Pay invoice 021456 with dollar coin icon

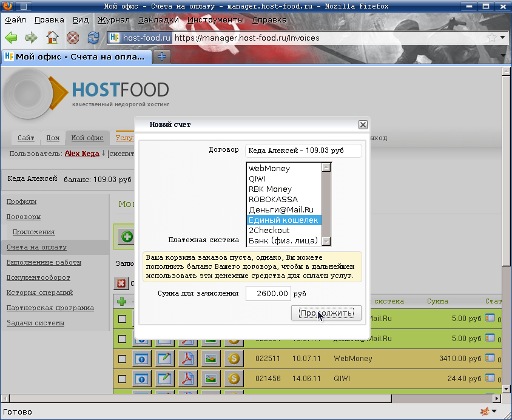coord(234,379)
